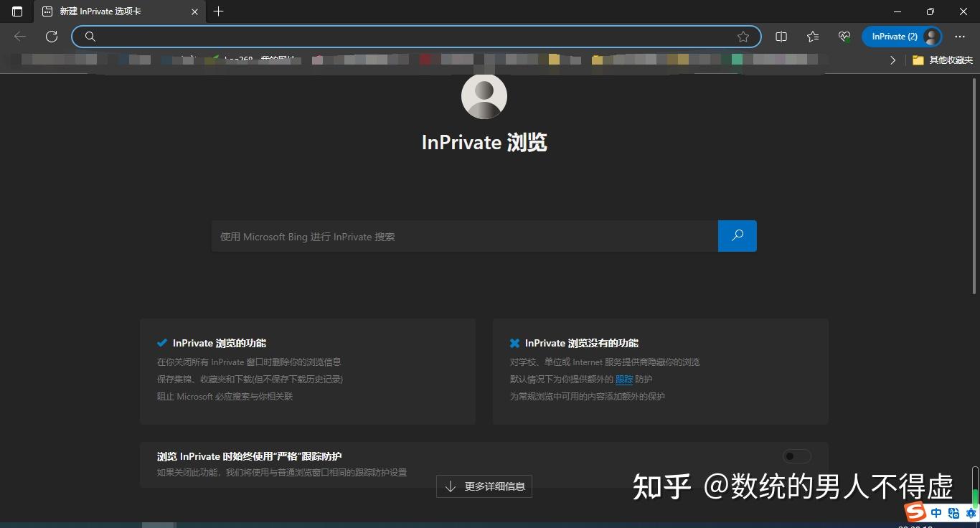980x528 pixels.
Task: Click the Sogou translate icon
Action: [x=953, y=513]
